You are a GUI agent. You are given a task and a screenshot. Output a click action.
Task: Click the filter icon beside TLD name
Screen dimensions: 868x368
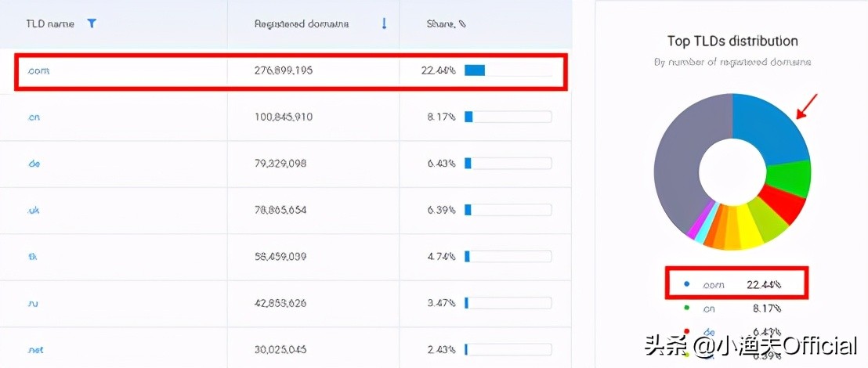tap(92, 23)
